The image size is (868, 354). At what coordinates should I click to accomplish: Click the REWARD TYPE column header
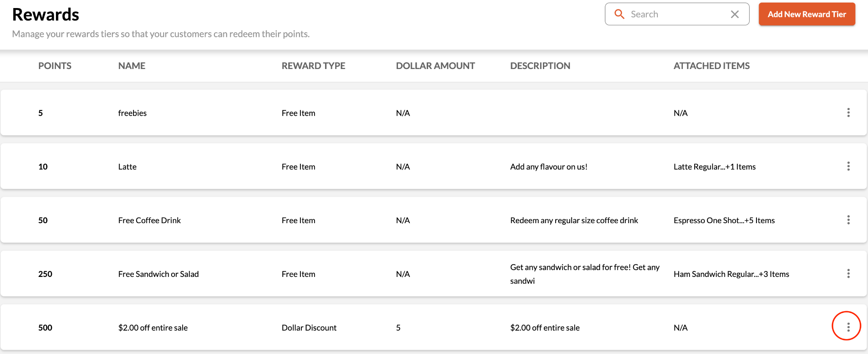pos(313,66)
